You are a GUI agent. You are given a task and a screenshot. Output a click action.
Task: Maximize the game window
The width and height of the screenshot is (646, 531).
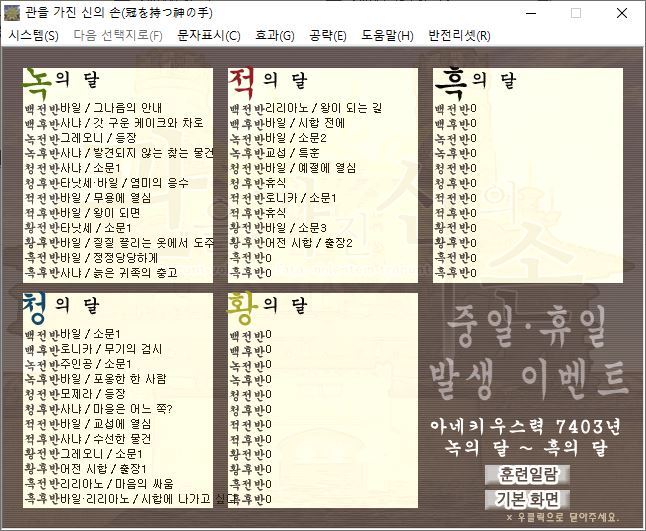576,13
